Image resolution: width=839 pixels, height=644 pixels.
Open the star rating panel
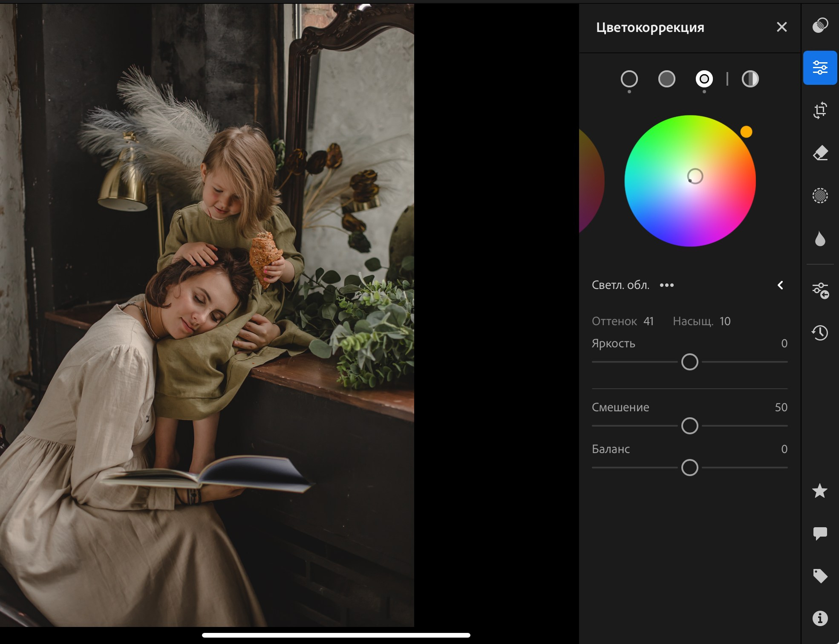[x=820, y=491]
